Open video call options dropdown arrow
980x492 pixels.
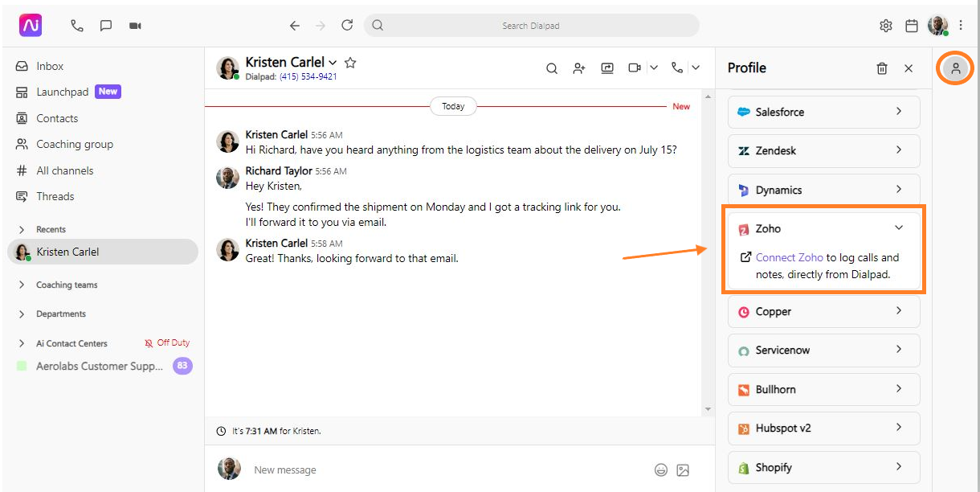click(654, 68)
